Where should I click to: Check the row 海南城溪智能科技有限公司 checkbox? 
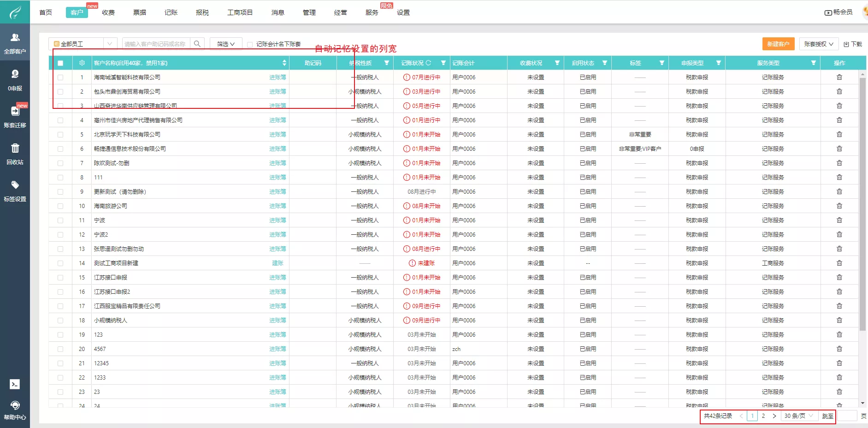(x=60, y=77)
